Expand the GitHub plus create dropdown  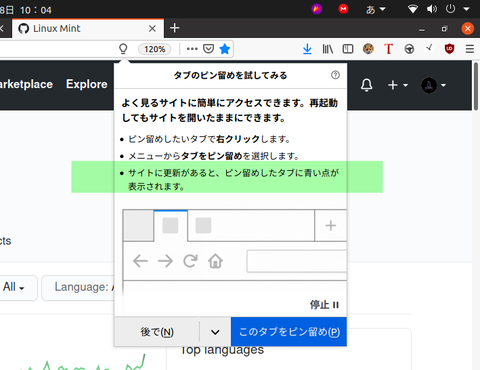tap(398, 85)
